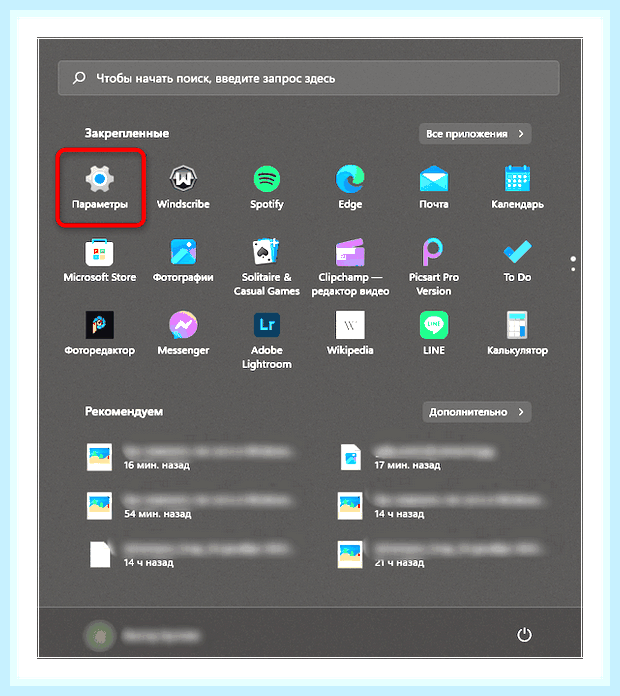This screenshot has height=696, width=620.
Task: Open Microsoft Store
Action: click(100, 260)
